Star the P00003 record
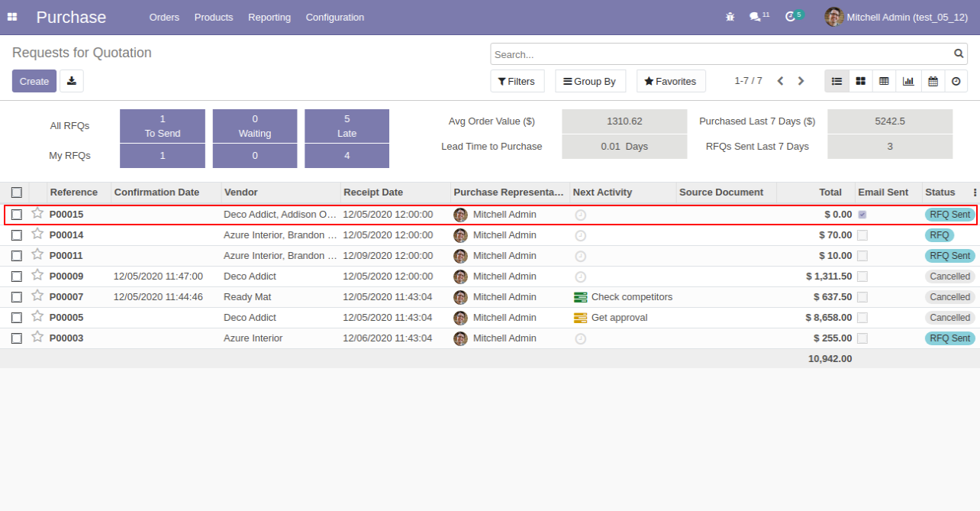980x511 pixels. (x=37, y=337)
